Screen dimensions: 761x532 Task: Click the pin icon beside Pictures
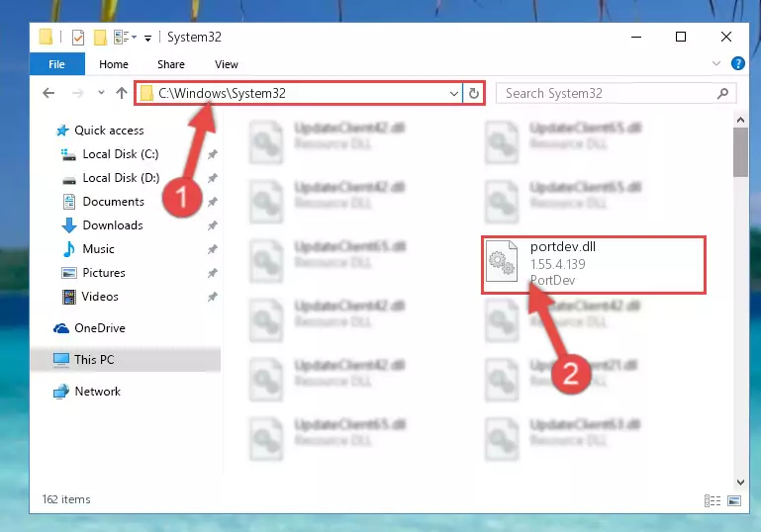click(212, 273)
